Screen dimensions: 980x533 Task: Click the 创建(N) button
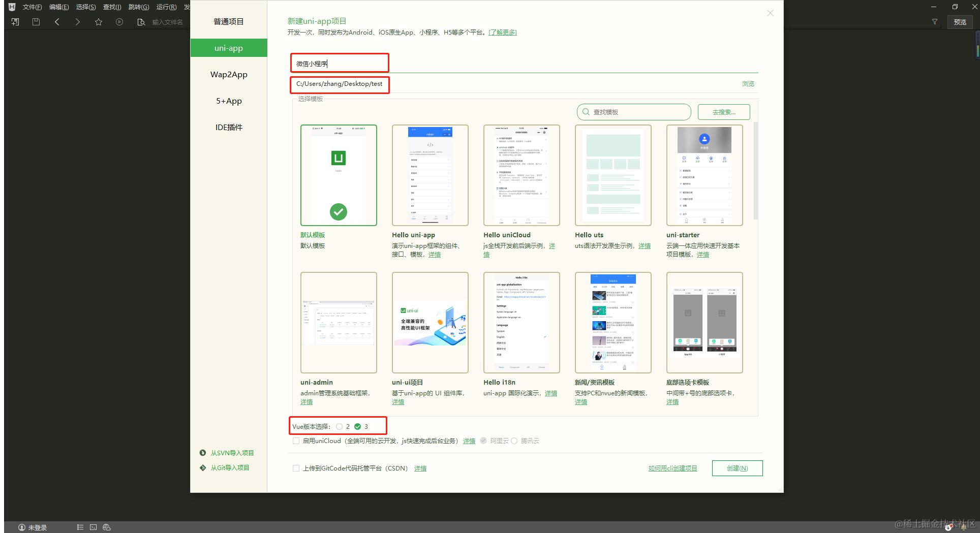(x=737, y=468)
